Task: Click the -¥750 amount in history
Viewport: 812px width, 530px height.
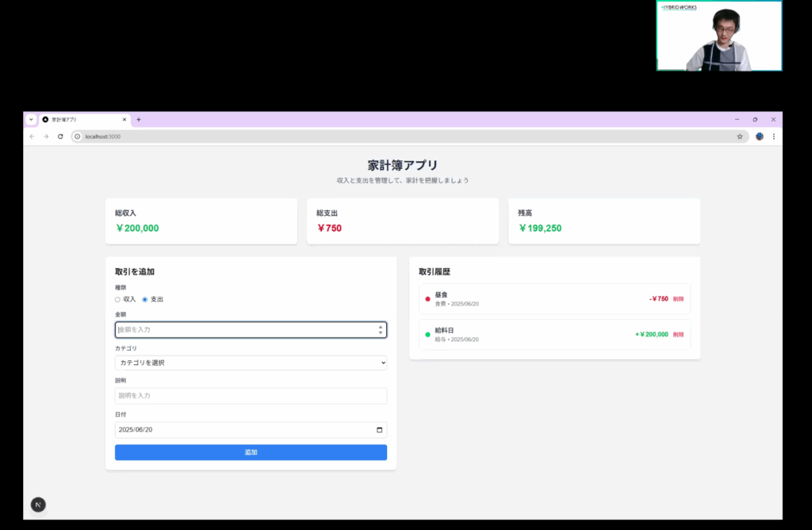Action: 659,299
